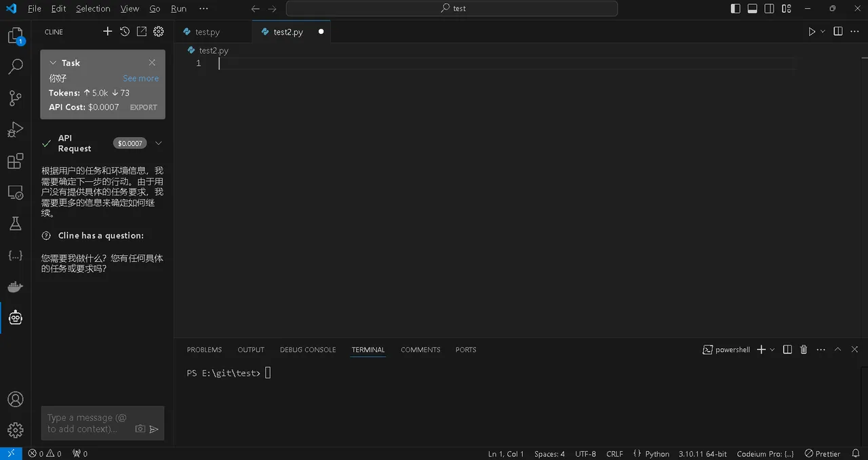
Task: Toggle bottom panel visibility
Action: (x=753, y=9)
